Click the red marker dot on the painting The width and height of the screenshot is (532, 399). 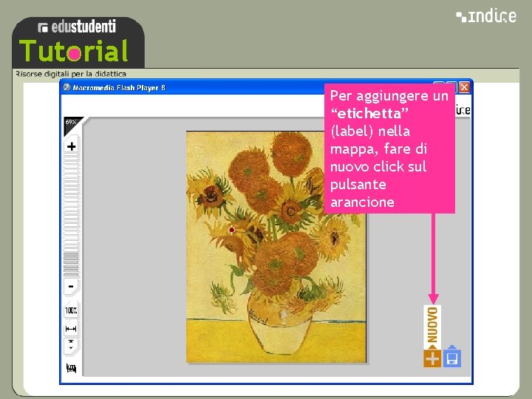click(x=232, y=230)
